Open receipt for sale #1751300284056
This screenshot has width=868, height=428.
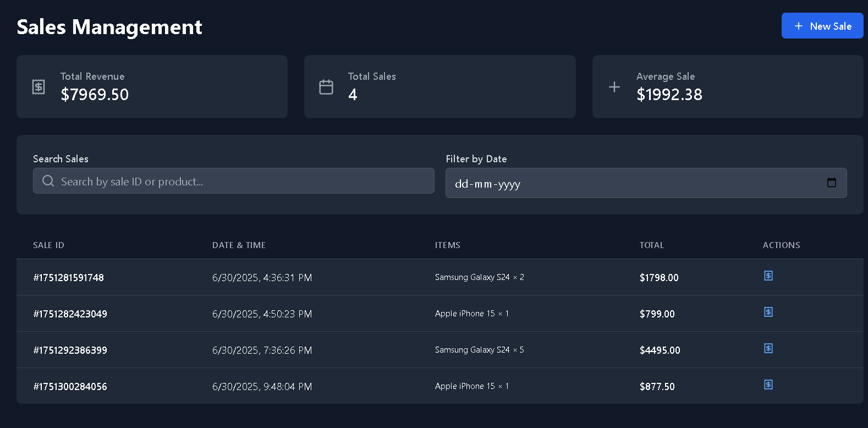[x=768, y=385]
